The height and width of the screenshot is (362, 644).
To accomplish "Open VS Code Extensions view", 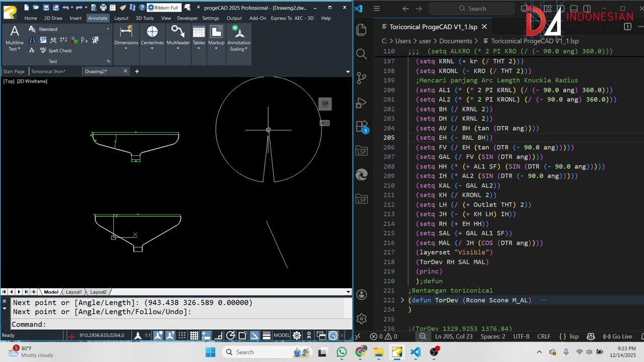I will click(x=361, y=126).
